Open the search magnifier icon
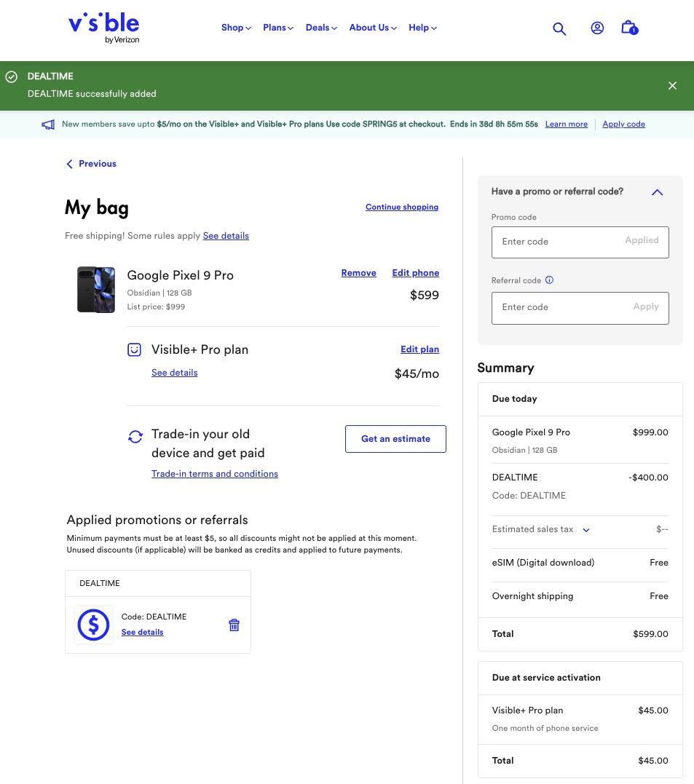Viewport: 694px width, 784px height. tap(559, 29)
